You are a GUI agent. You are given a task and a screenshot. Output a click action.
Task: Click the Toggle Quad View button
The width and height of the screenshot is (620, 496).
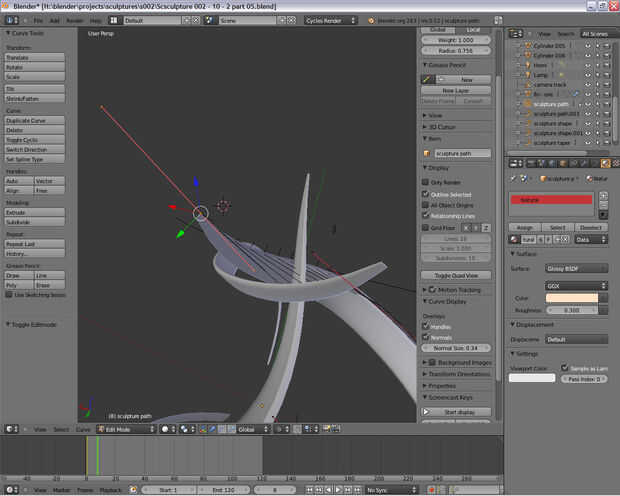coord(457,275)
